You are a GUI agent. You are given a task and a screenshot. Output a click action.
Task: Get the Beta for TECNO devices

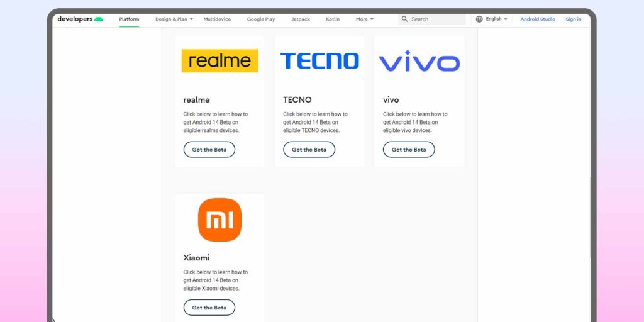click(309, 150)
